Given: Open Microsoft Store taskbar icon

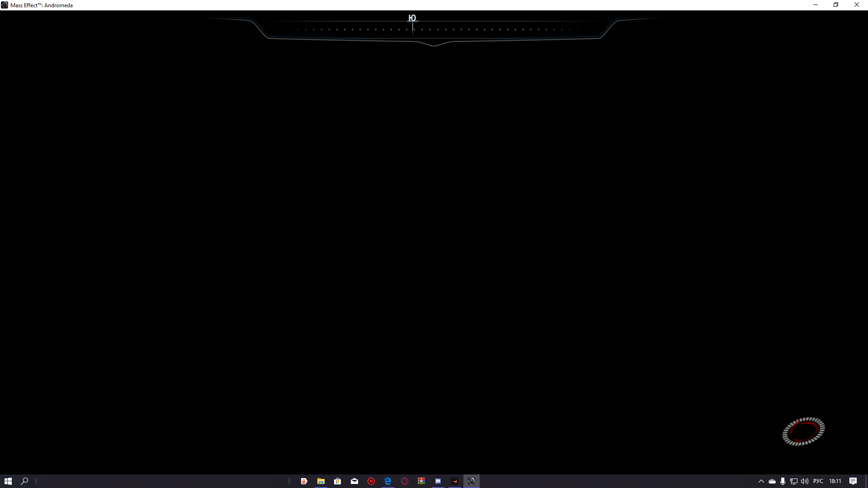Looking at the screenshot, I should coord(338,481).
